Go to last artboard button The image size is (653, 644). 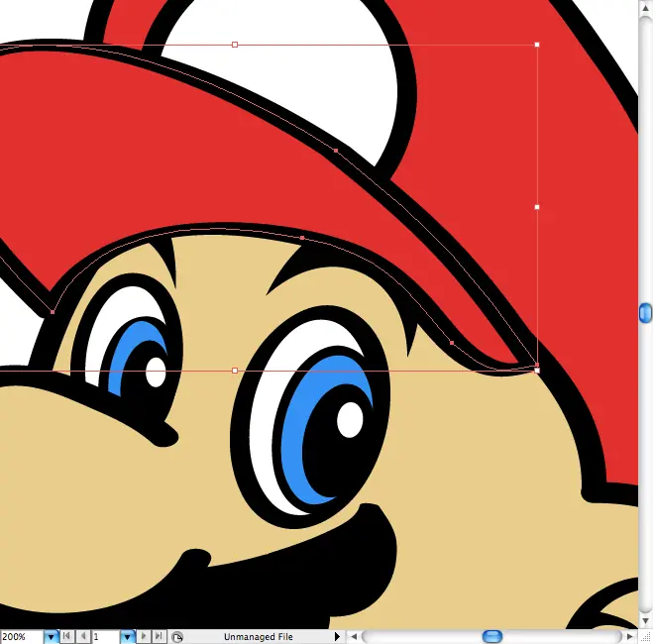click(159, 636)
